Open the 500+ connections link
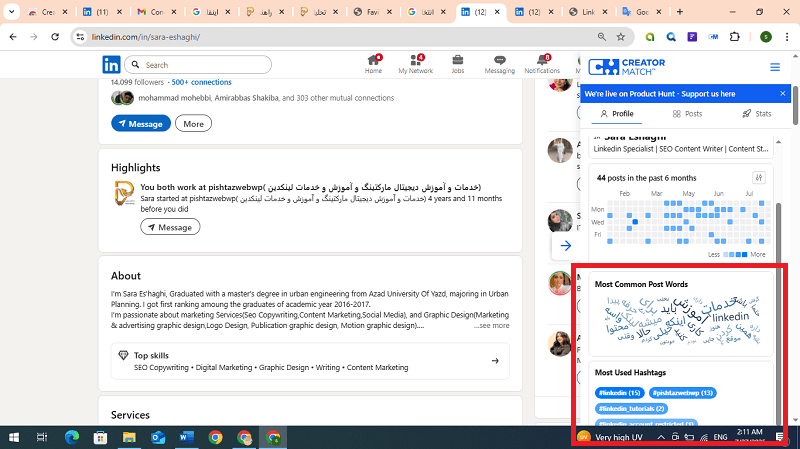 (202, 82)
